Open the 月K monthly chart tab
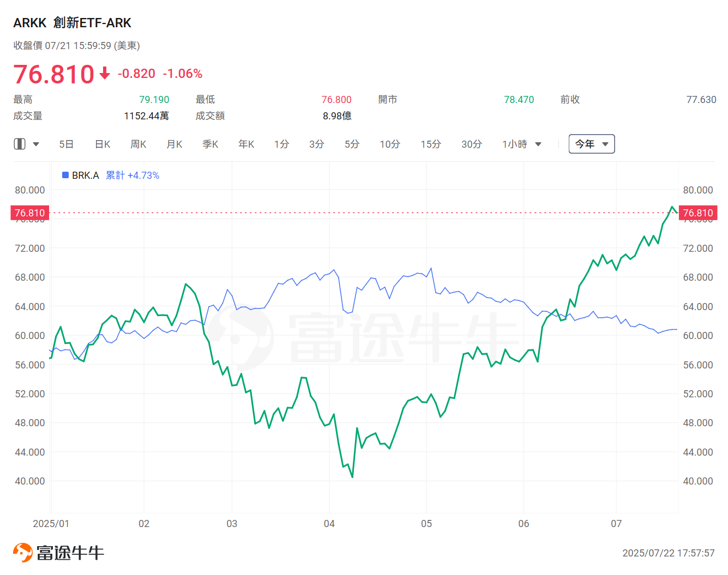 pyautogui.click(x=175, y=144)
